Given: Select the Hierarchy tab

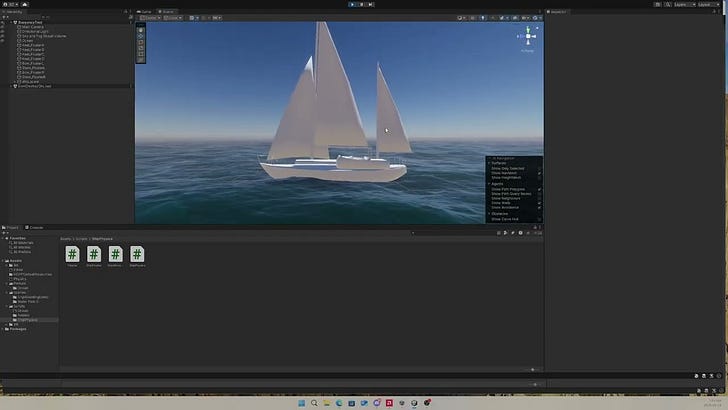Looking at the screenshot, I should [x=12, y=12].
